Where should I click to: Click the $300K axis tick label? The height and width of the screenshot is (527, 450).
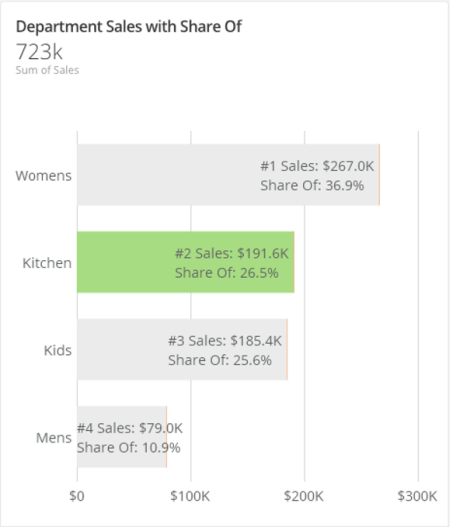coord(417,496)
